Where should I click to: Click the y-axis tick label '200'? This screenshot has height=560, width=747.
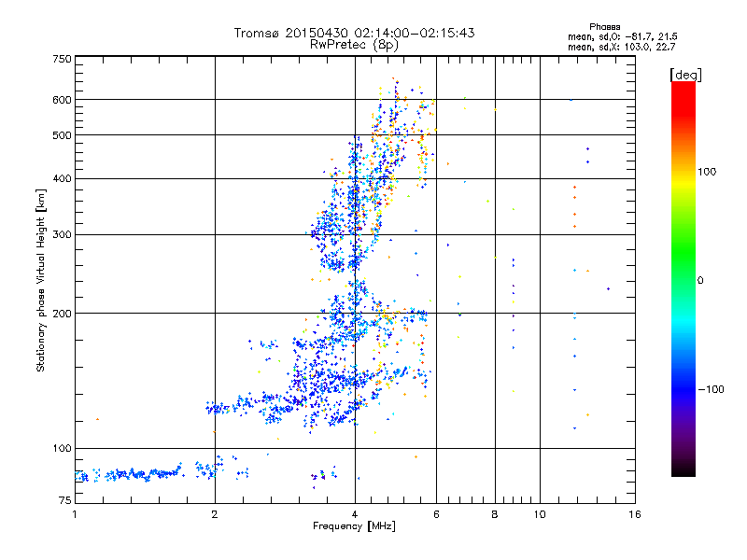click(x=62, y=314)
